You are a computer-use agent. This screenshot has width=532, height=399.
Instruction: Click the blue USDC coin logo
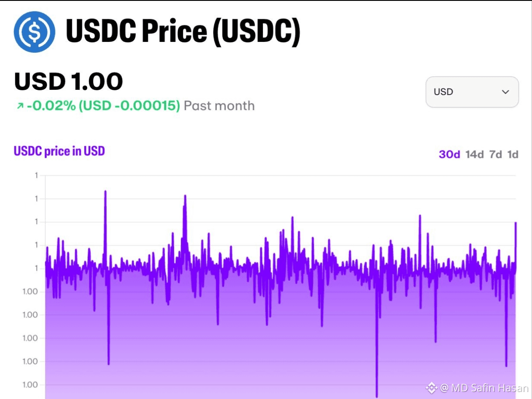[x=34, y=32]
